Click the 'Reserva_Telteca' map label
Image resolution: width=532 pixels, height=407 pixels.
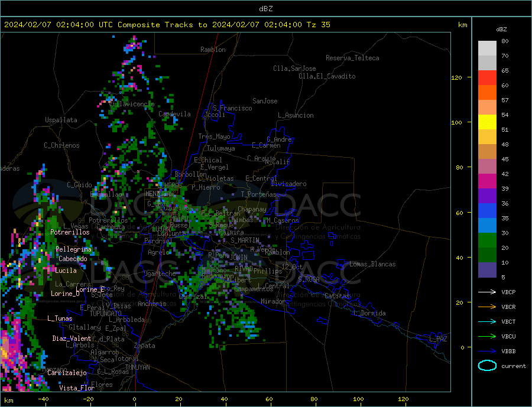(352, 58)
